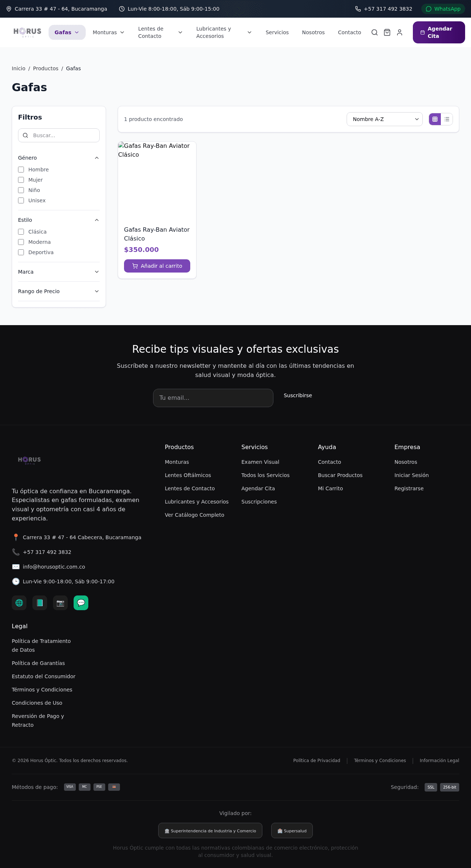Expand the Marca filter section
The height and width of the screenshot is (868, 471).
pos(59,272)
